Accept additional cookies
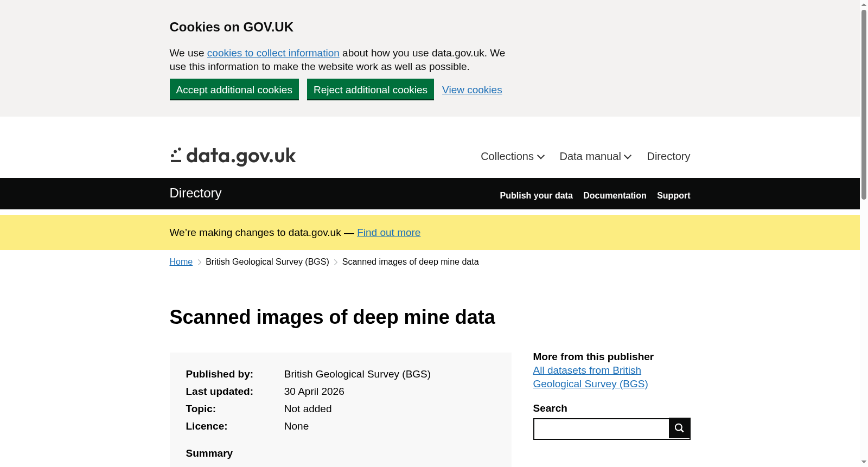Image resolution: width=868 pixels, height=467 pixels. [234, 89]
